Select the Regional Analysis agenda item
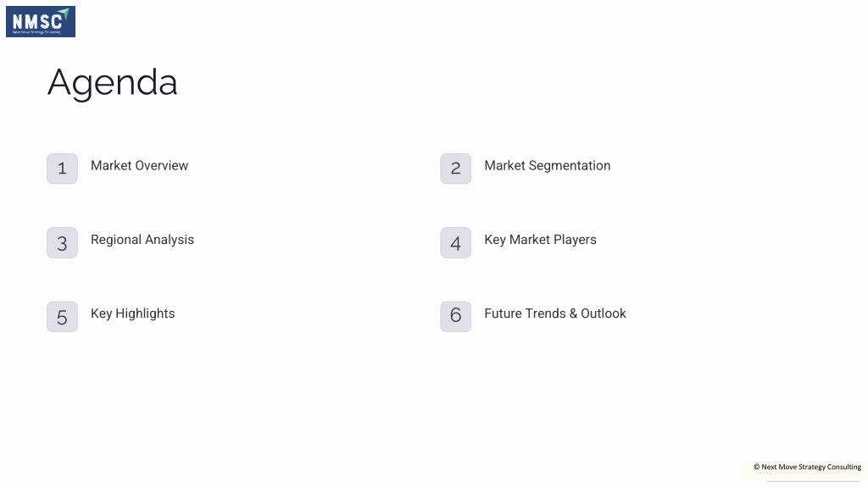868x488 pixels. (142, 240)
